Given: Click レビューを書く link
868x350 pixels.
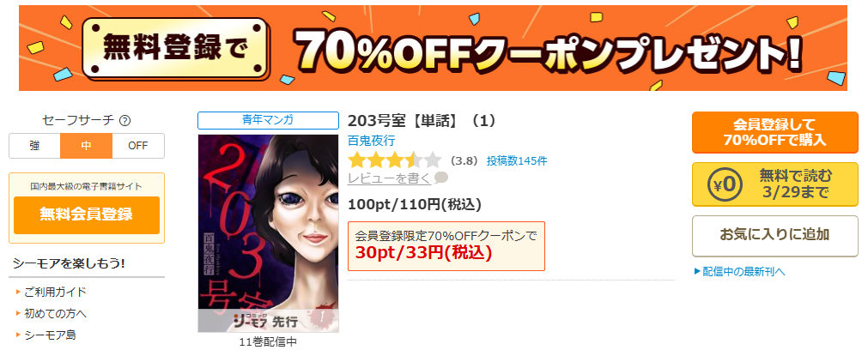Looking at the screenshot, I should (x=389, y=178).
